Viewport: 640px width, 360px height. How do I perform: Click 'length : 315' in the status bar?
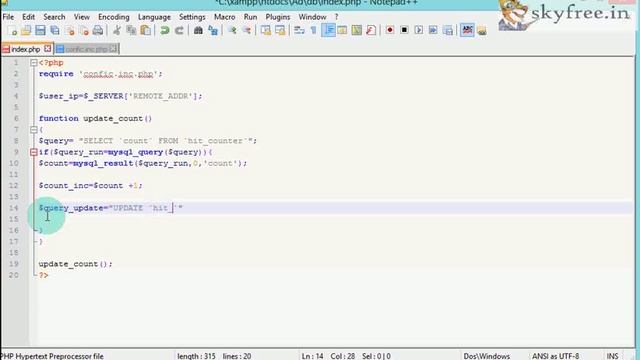point(196,356)
